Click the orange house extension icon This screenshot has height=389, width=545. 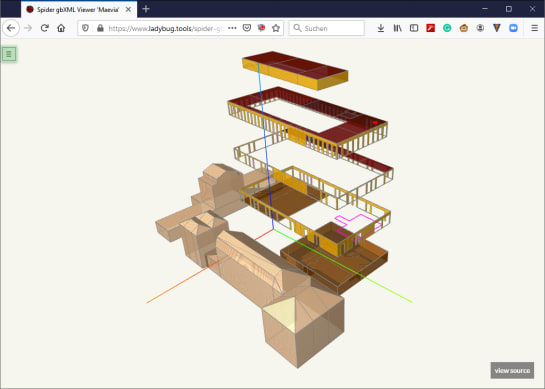(464, 28)
